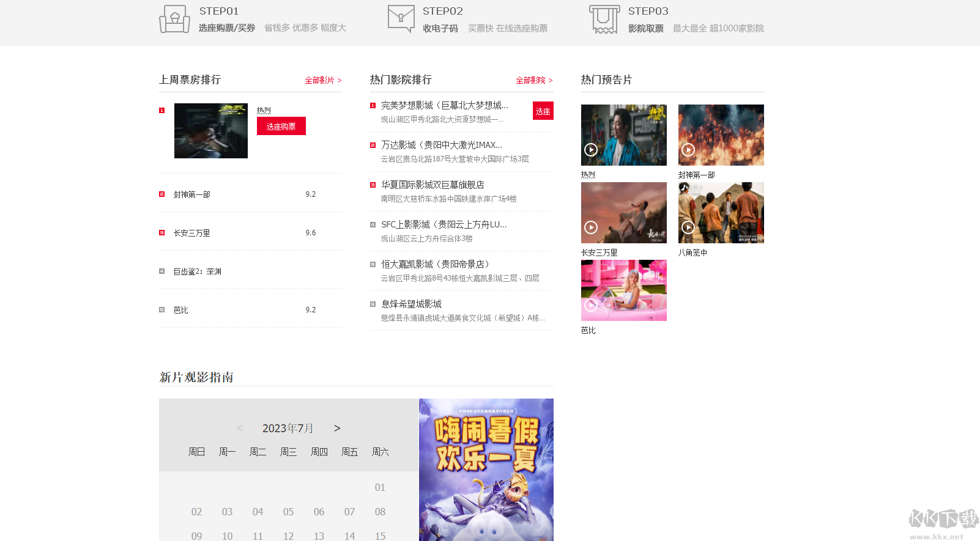Click the 选座购票 button for 热烈
This screenshot has width=980, height=541.
click(281, 127)
